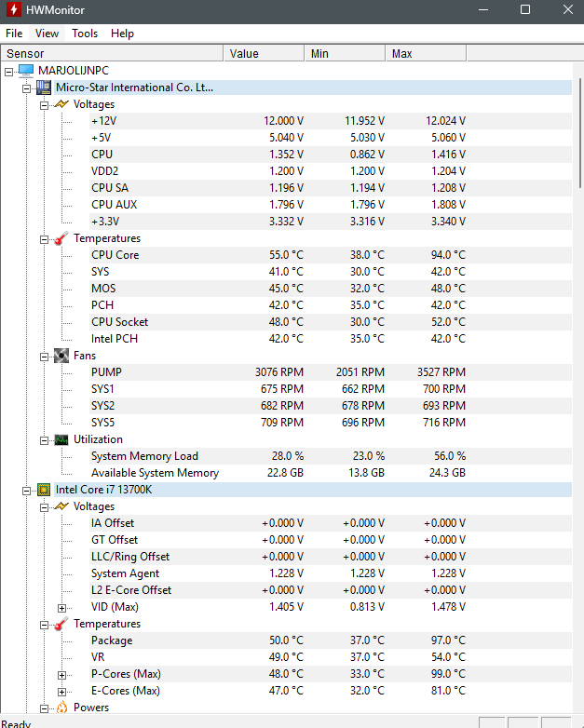Select the L2 E-Core Offset row

coord(331,589)
